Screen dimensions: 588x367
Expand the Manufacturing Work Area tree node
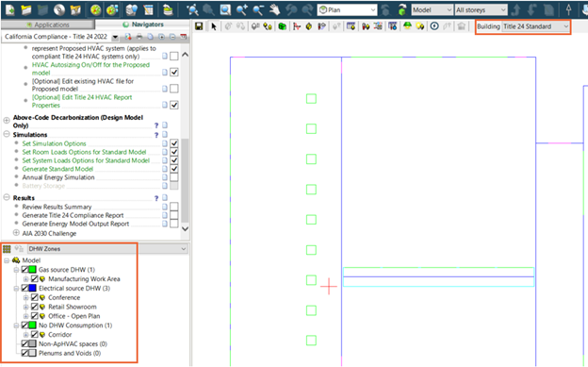25,278
